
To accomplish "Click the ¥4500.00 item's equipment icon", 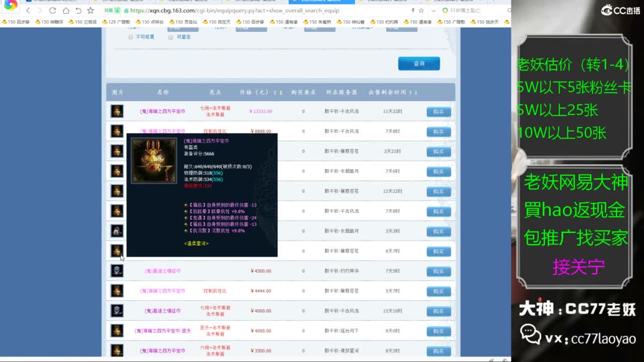I will (x=117, y=271).
